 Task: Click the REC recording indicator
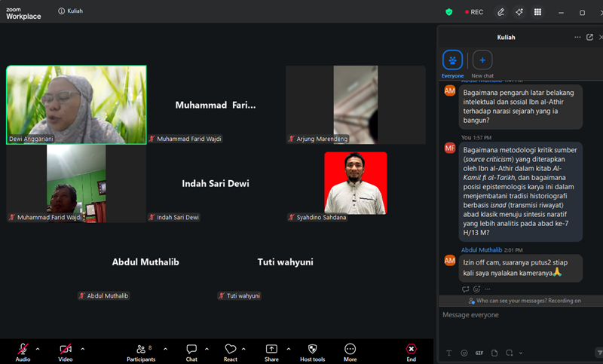[x=474, y=12]
